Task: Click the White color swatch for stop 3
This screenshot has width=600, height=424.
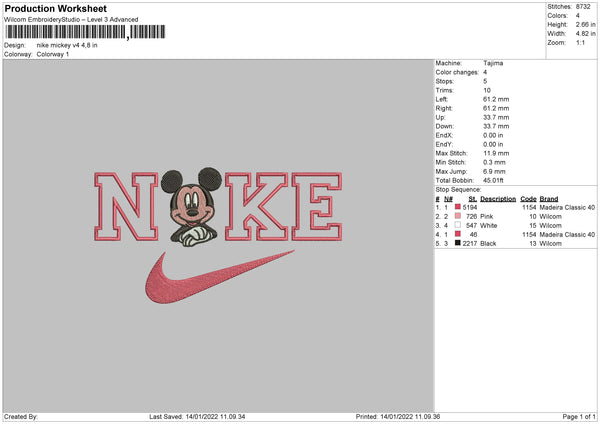Action: click(x=458, y=225)
